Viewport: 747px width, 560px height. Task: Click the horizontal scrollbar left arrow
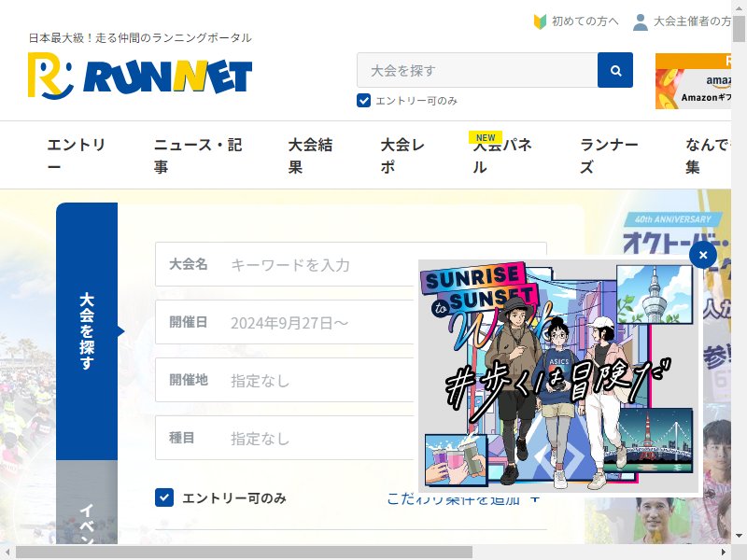[x=7, y=553]
